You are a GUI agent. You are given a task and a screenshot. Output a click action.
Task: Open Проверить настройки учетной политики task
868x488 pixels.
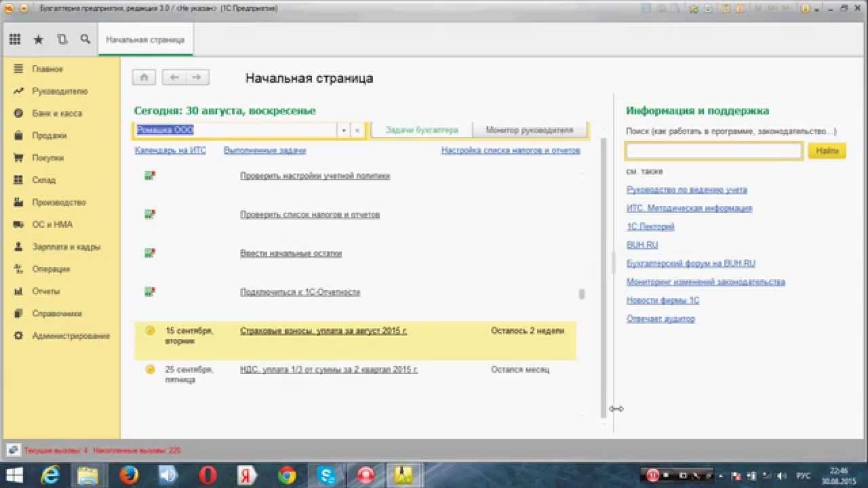[315, 176]
